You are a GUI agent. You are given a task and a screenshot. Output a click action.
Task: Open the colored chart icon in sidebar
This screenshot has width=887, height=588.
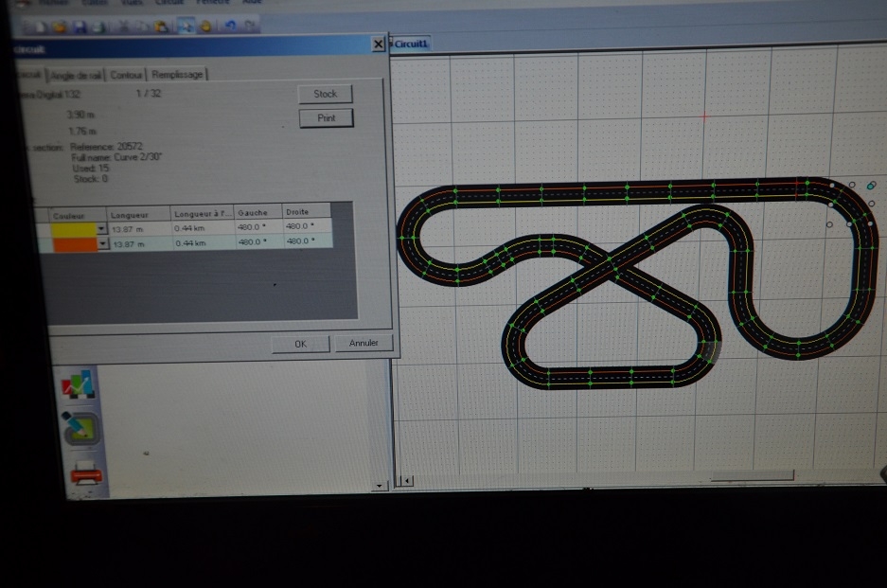pyautogui.click(x=78, y=384)
